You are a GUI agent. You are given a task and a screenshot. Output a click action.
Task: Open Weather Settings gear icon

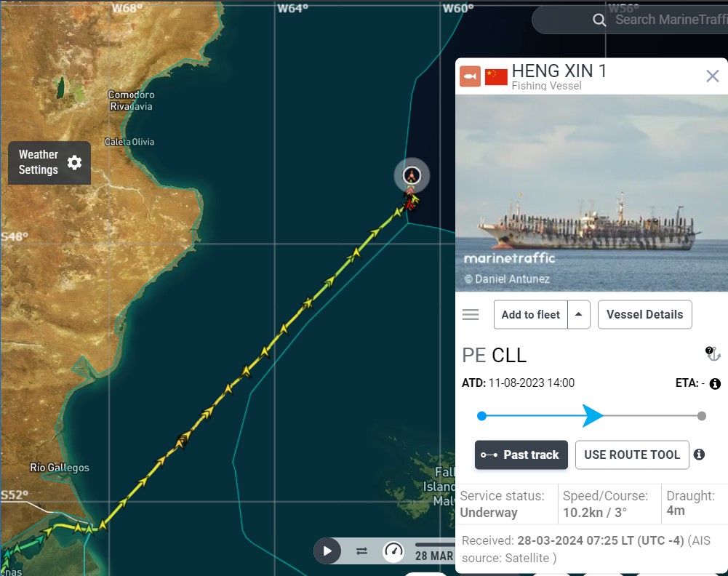(74, 162)
